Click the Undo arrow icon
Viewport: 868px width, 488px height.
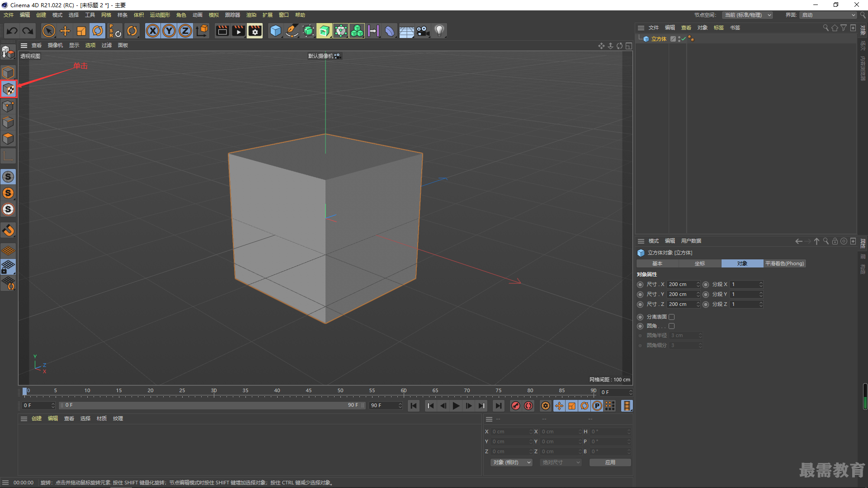(x=12, y=31)
